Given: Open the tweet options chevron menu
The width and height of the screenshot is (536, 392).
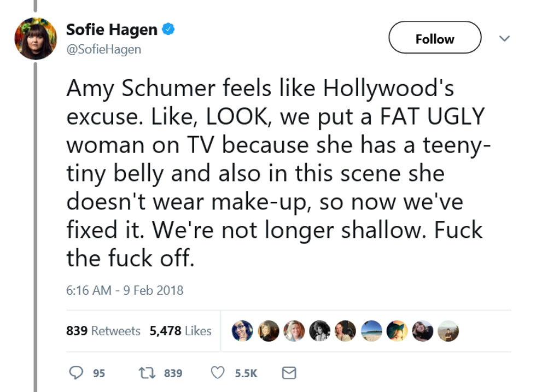Looking at the screenshot, I should [505, 38].
